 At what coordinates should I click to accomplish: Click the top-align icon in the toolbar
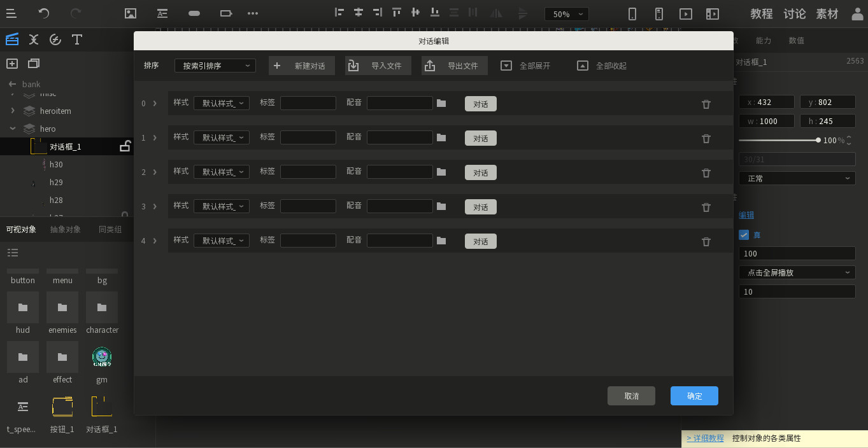(x=396, y=13)
